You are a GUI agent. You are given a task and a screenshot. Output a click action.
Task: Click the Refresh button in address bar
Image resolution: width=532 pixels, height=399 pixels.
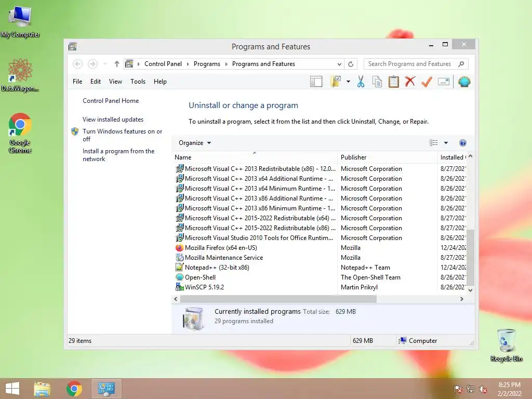click(x=351, y=64)
